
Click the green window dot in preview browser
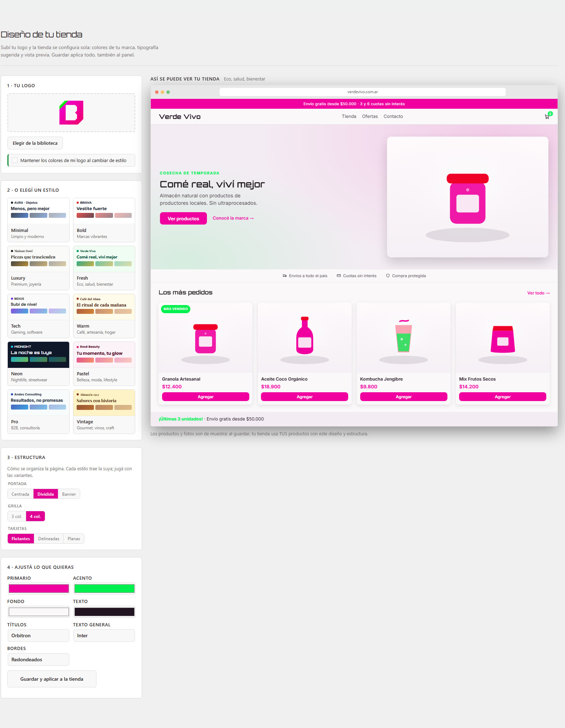168,92
